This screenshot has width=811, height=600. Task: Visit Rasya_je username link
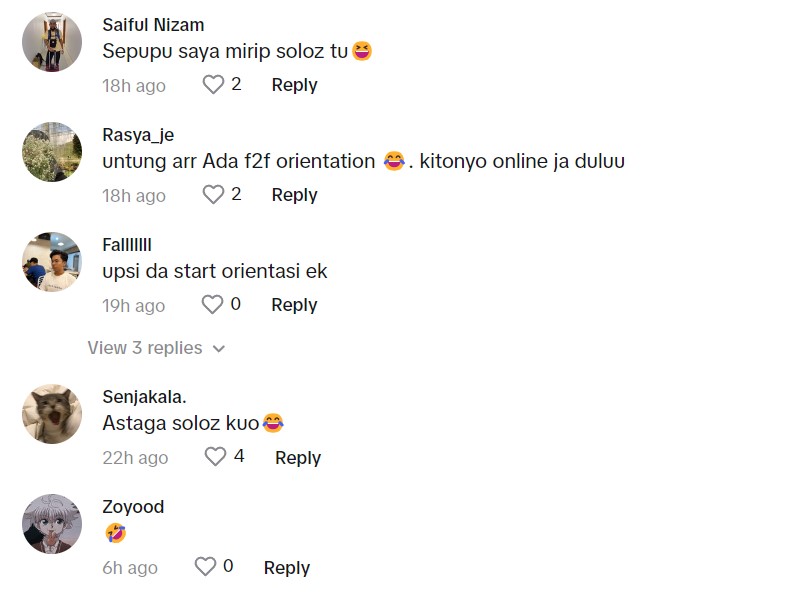pyautogui.click(x=138, y=135)
